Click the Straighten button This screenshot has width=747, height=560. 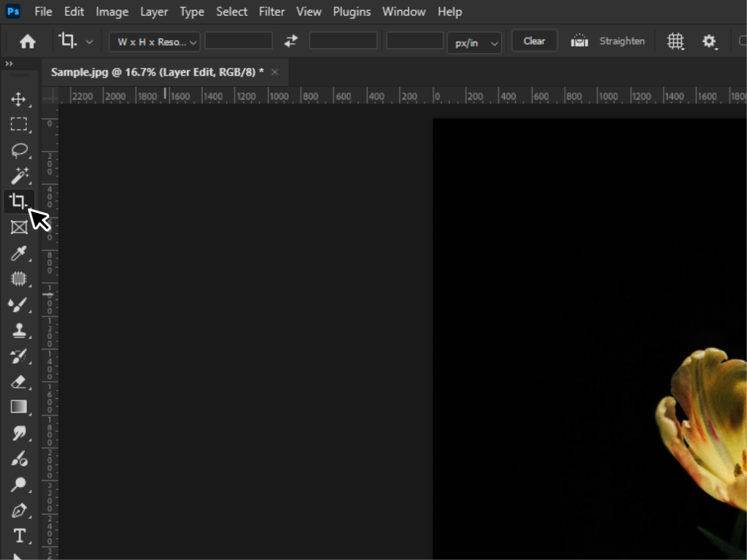tap(622, 42)
